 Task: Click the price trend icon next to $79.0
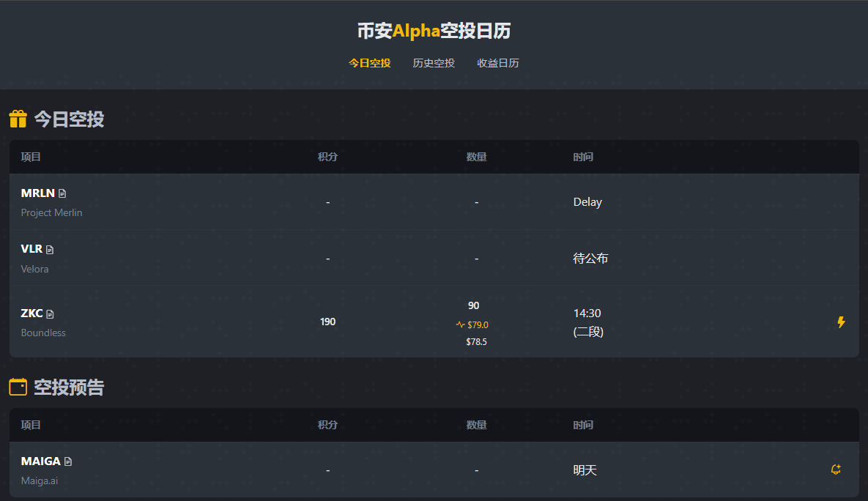(460, 325)
